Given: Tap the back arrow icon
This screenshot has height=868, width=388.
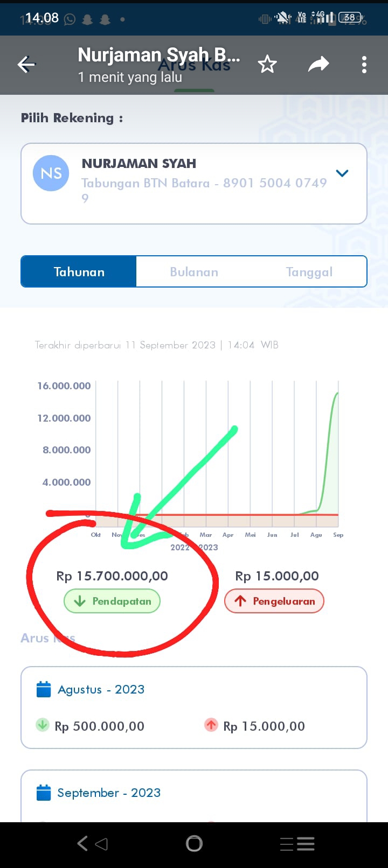Looking at the screenshot, I should pos(26,65).
